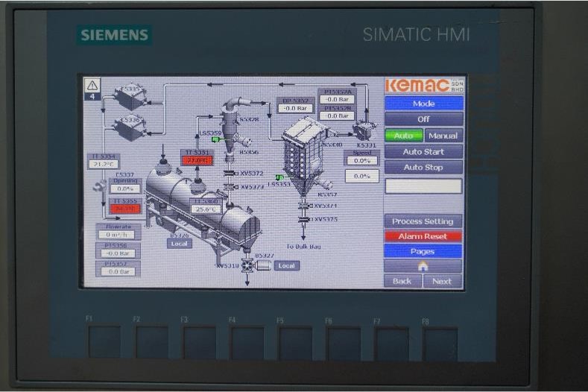The height and width of the screenshot is (392, 588).
Task: Select the PT5352B pressure value
Action: pyautogui.click(x=338, y=116)
